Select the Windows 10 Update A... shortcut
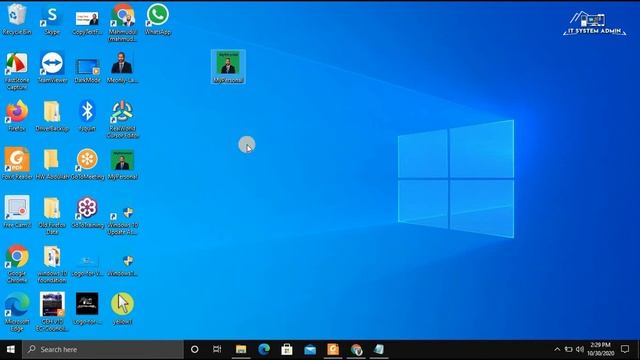The width and height of the screenshot is (640, 360). (122, 220)
